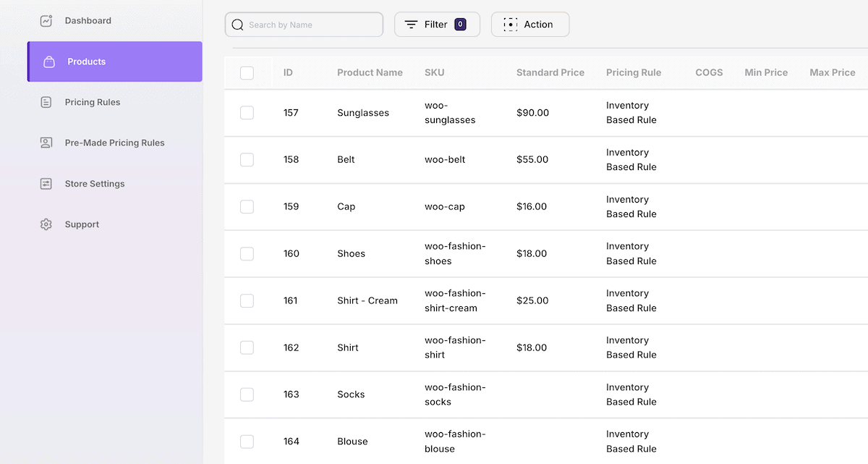
Task: Click the $55.00 standard price
Action: pos(532,160)
